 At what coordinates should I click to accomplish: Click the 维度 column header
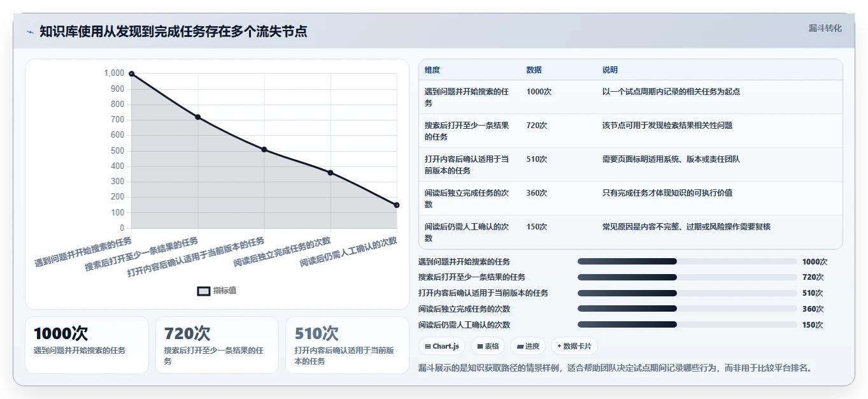(x=432, y=70)
